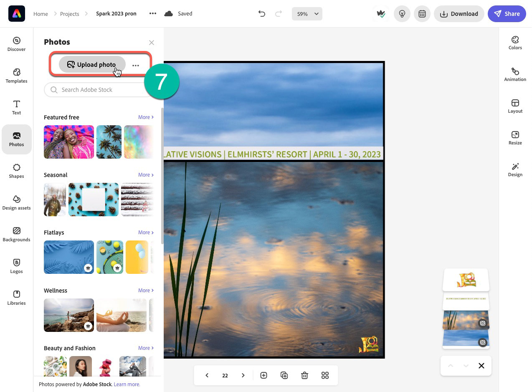
Task: Expand Flatlays photos with More
Action: click(146, 233)
